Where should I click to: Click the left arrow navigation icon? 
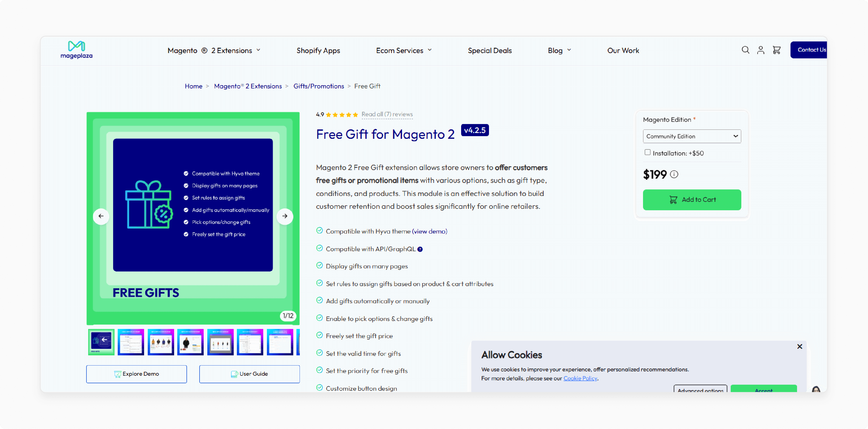click(100, 216)
